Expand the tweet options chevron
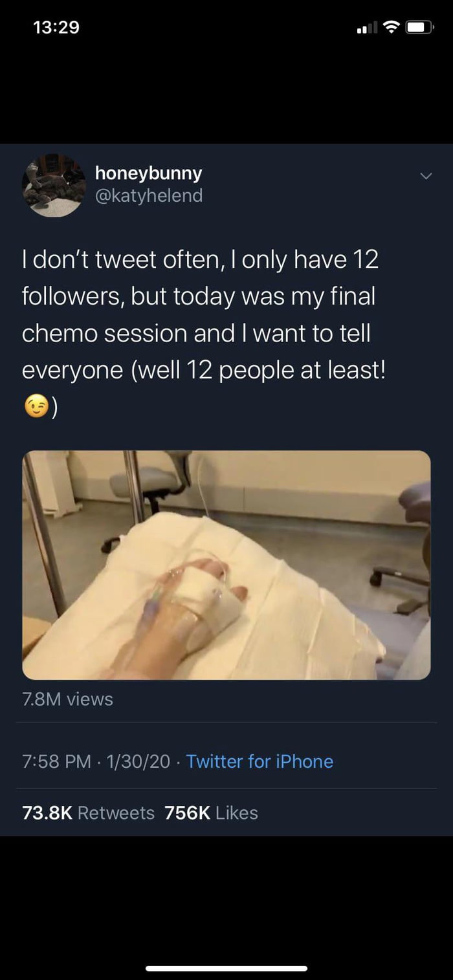 [x=425, y=176]
